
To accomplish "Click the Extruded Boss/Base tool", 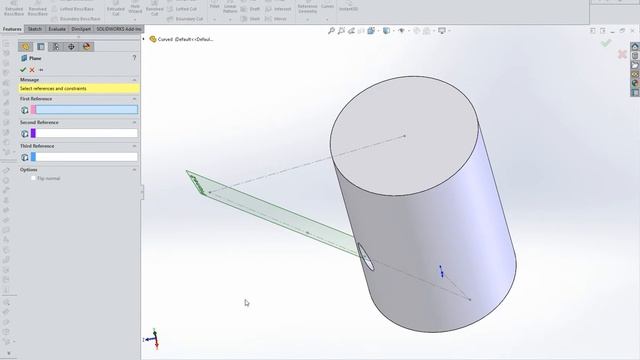I will click(x=14, y=9).
